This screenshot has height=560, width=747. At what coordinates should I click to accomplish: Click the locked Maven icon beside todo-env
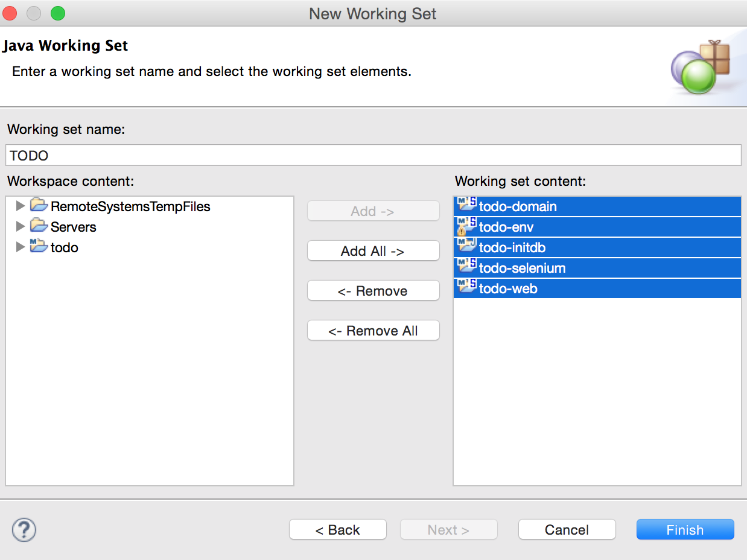click(466, 227)
